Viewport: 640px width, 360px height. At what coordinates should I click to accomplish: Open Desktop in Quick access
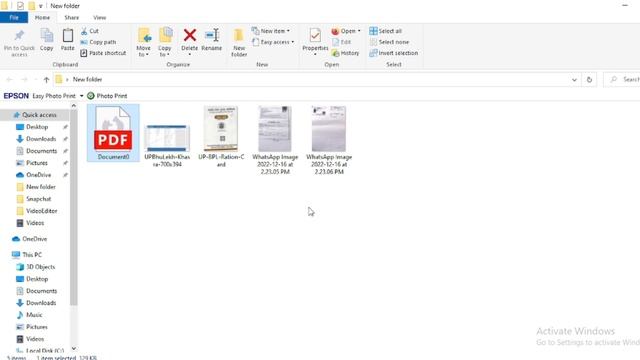[x=37, y=127]
